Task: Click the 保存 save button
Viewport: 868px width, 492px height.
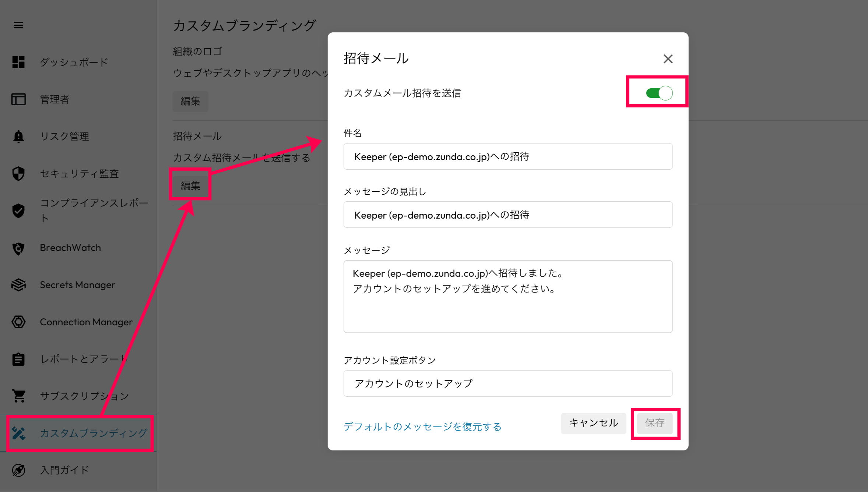Action: tap(655, 423)
